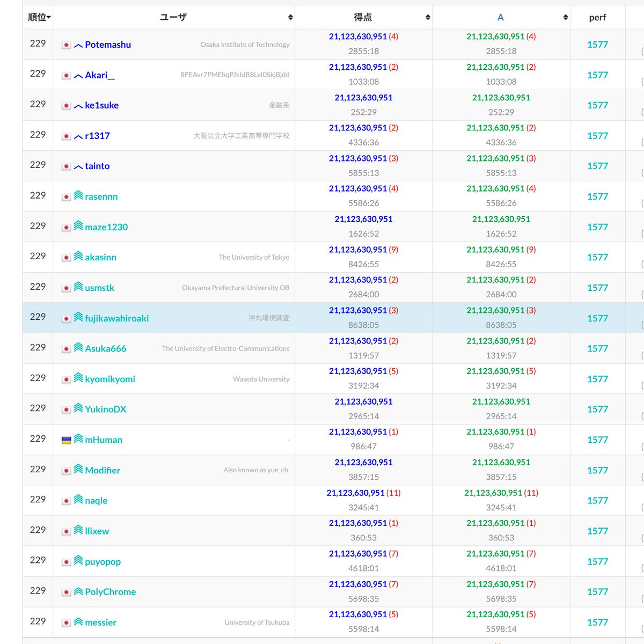Viewport: 644px width, 644px height.
Task: Open ke1suke user profile
Action: pyautogui.click(x=102, y=105)
